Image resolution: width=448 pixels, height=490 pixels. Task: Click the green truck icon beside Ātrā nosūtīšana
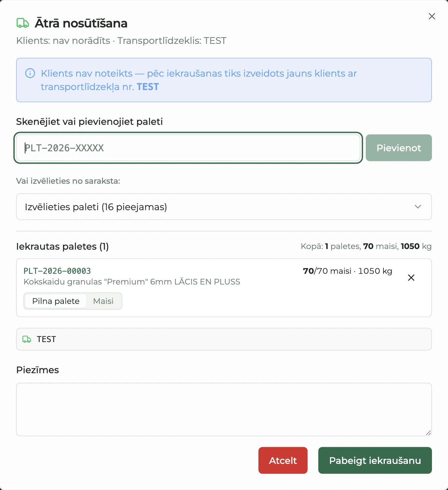point(23,23)
